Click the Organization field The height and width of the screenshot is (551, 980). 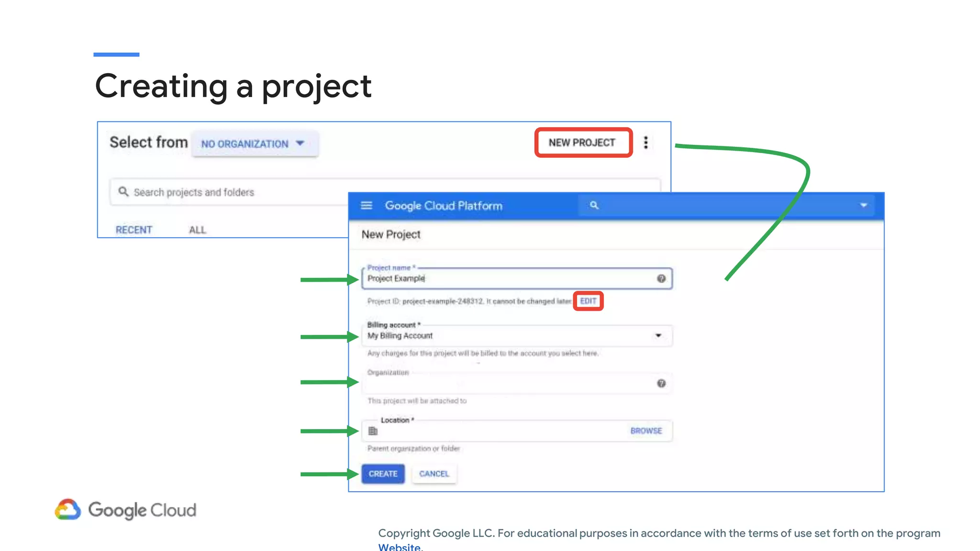(x=517, y=383)
